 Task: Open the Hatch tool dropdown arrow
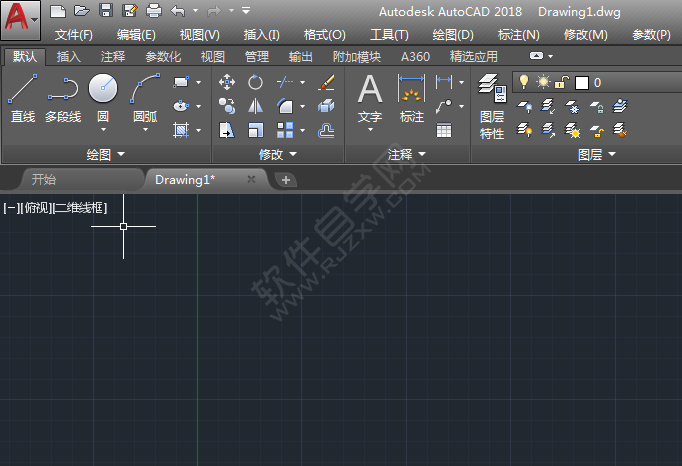click(x=199, y=130)
